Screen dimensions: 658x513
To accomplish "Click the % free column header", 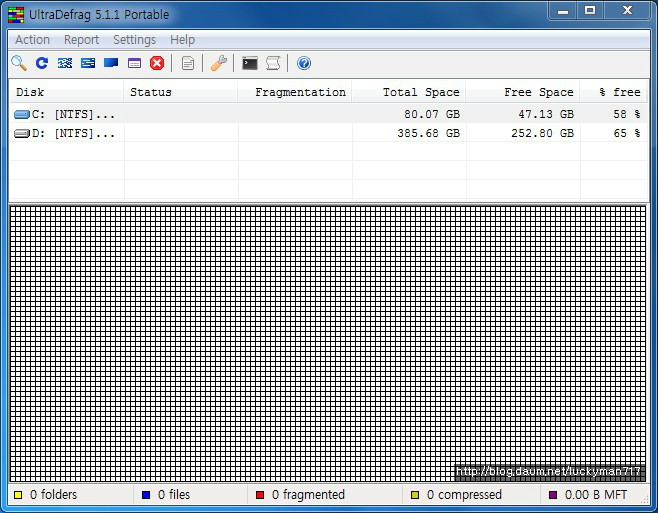I will [x=614, y=92].
